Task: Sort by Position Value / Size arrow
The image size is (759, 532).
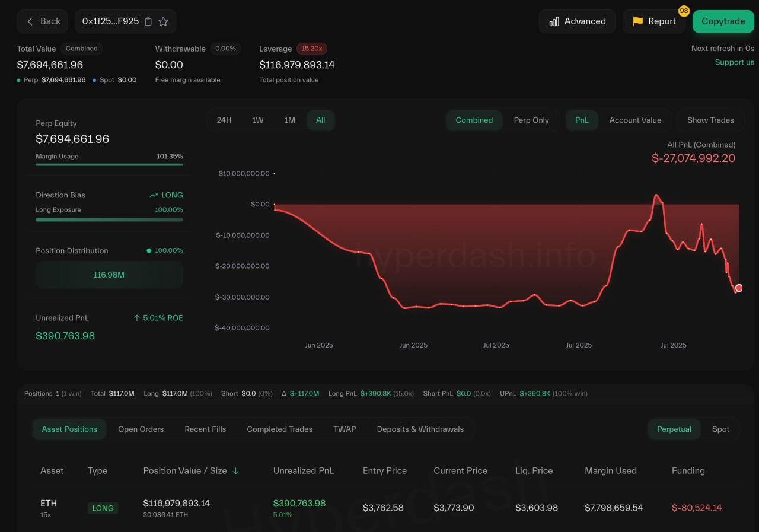Action: [x=235, y=471]
